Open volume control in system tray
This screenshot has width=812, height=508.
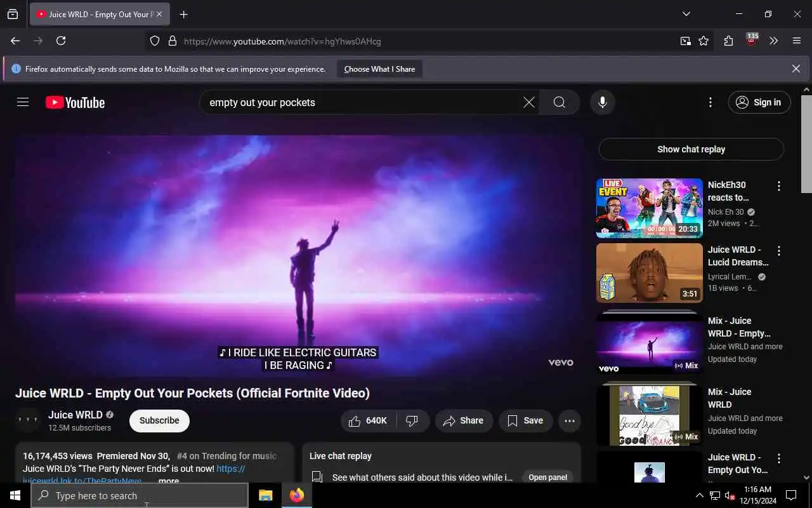point(730,495)
